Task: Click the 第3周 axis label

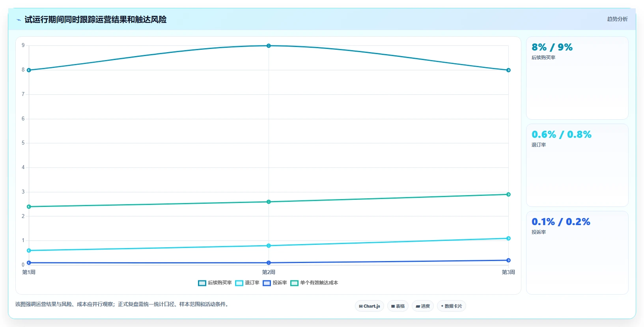Action: [x=508, y=272]
